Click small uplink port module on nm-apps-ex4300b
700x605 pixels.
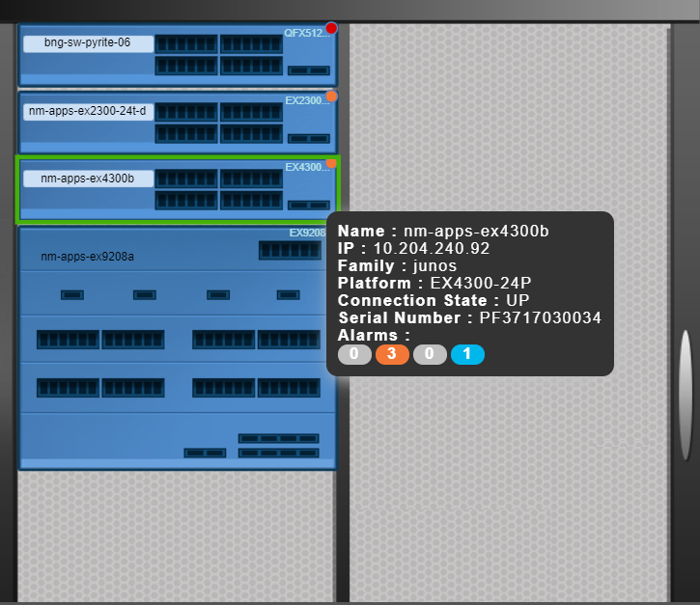309,205
